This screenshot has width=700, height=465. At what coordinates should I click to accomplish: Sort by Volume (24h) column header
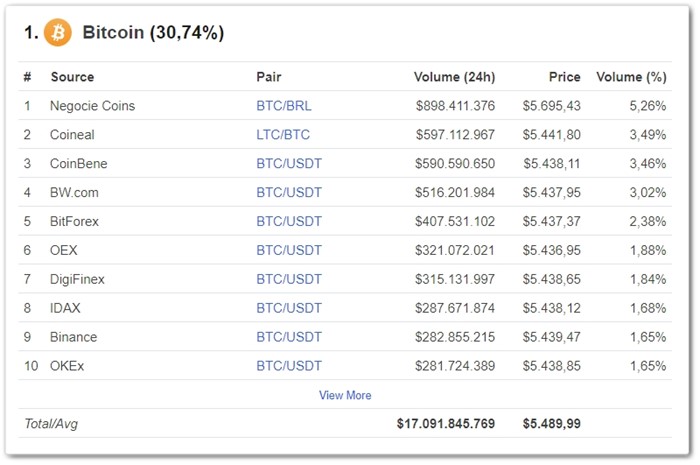point(454,77)
